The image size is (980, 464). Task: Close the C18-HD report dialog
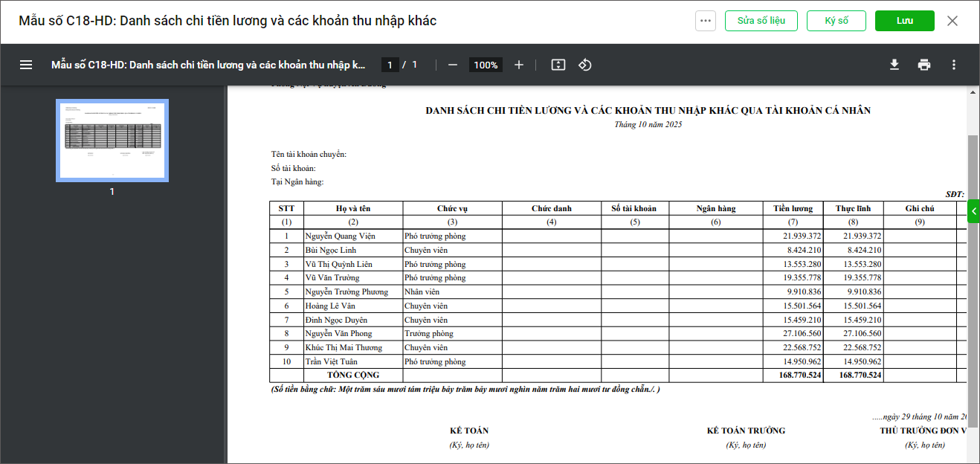pos(952,21)
